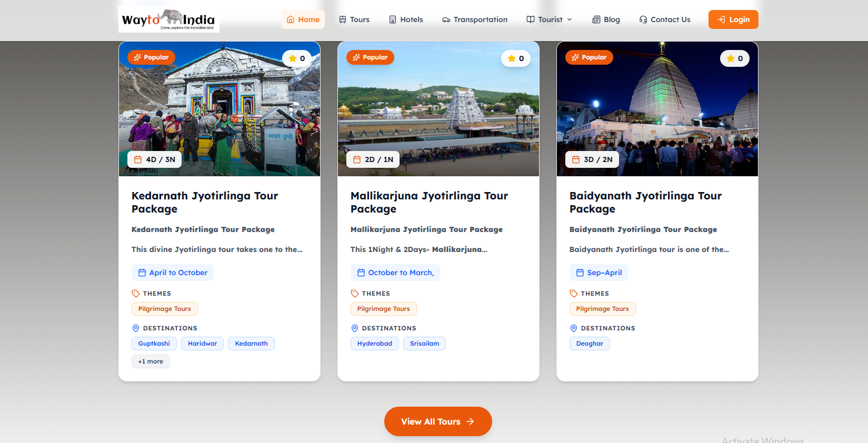Click the 4D / 3N duration badge
The height and width of the screenshot is (443, 868).
[x=154, y=159]
